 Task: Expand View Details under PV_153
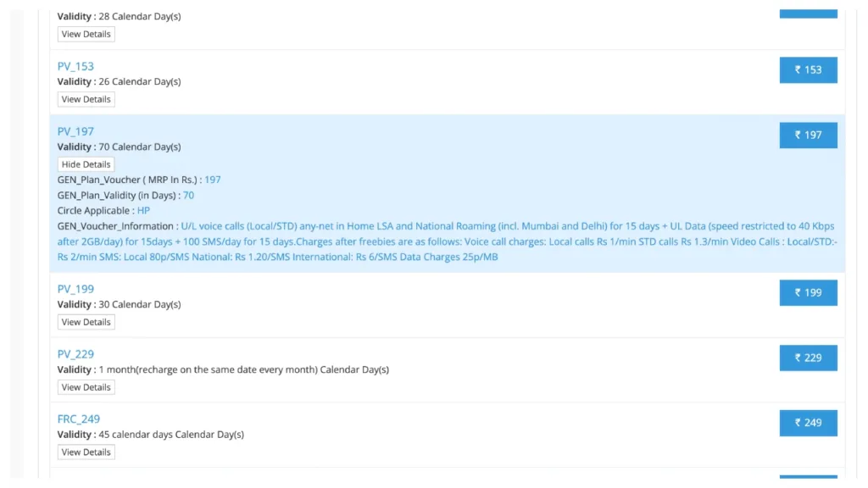tap(86, 100)
